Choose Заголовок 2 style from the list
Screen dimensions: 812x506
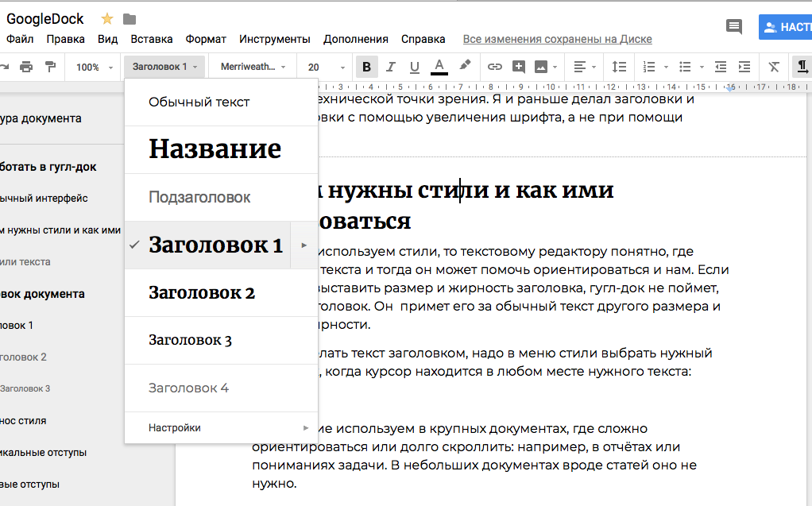click(x=202, y=292)
